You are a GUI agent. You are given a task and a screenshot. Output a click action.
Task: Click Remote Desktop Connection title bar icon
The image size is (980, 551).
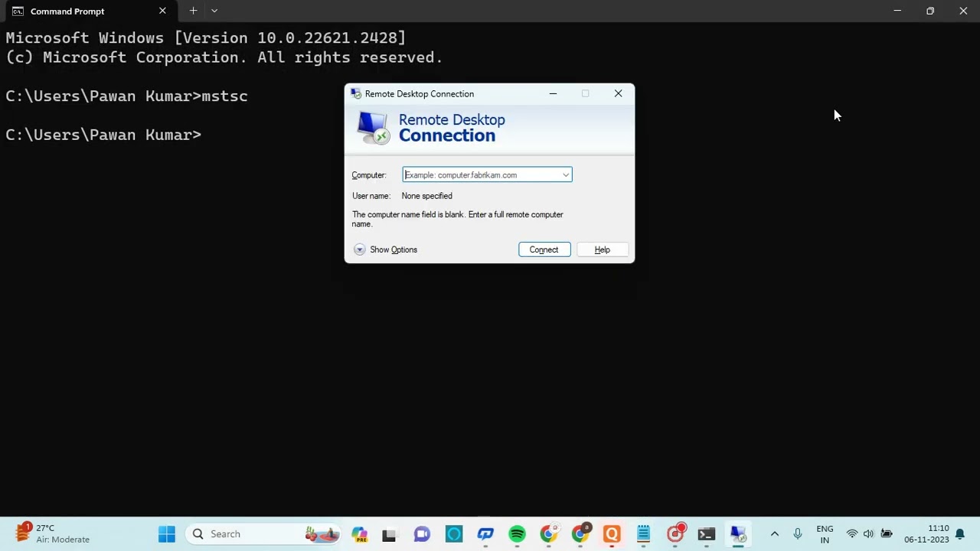point(356,93)
